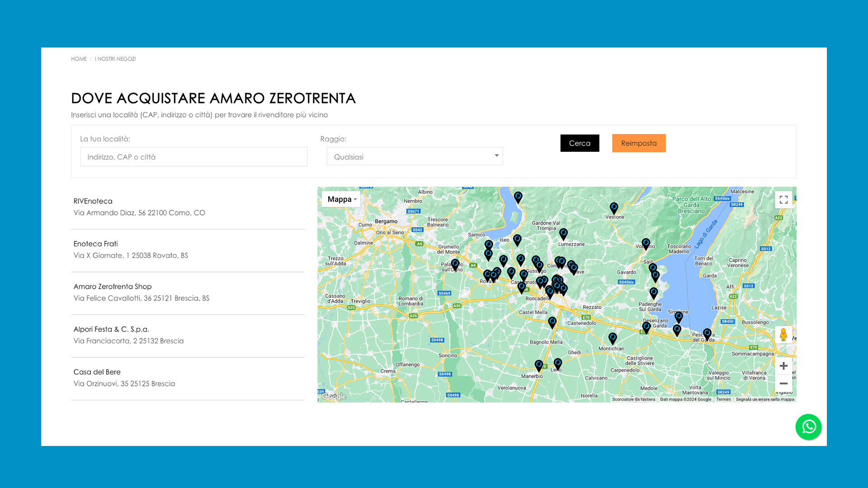Click the map pin near Lumezzane
This screenshot has height=488, width=868.
click(563, 234)
